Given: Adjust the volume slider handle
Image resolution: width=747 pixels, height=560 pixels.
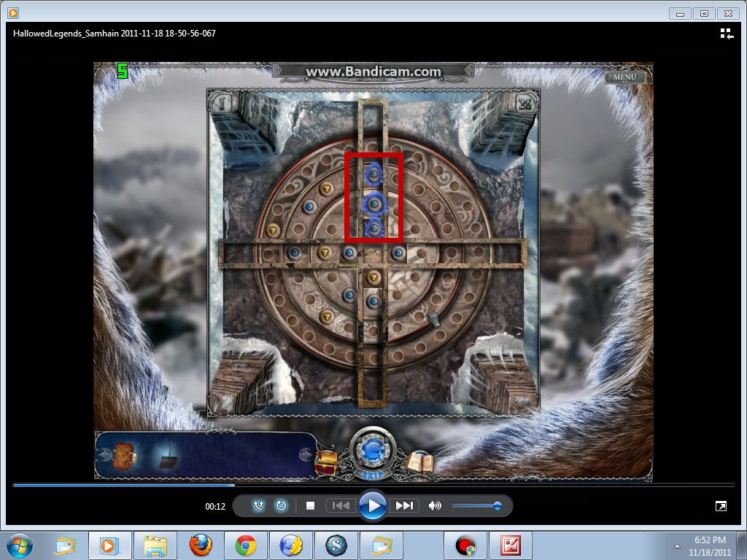Looking at the screenshot, I should pyautogui.click(x=497, y=506).
